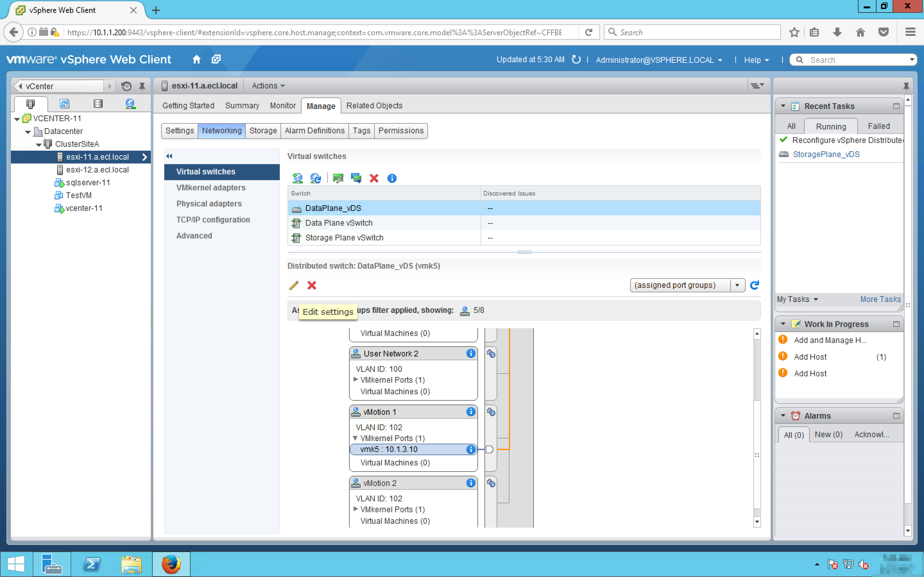Expand VMkernel Ports under User Network 2
Screen dimensions: 924x577
tap(355, 380)
